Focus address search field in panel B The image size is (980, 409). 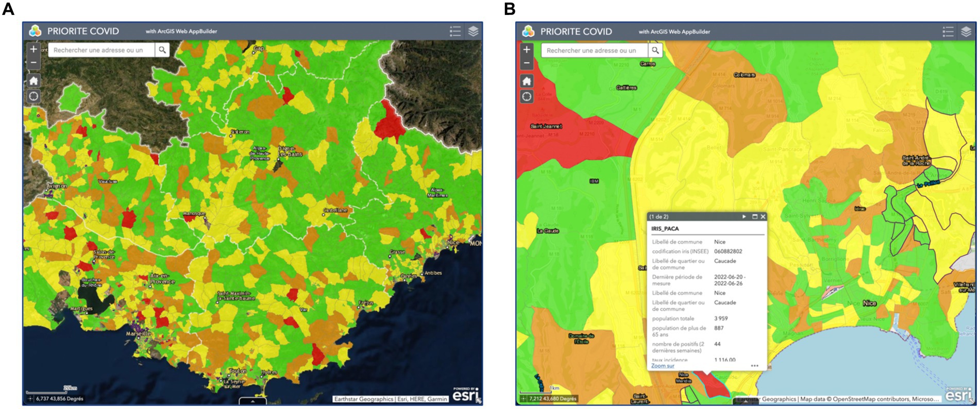595,50
